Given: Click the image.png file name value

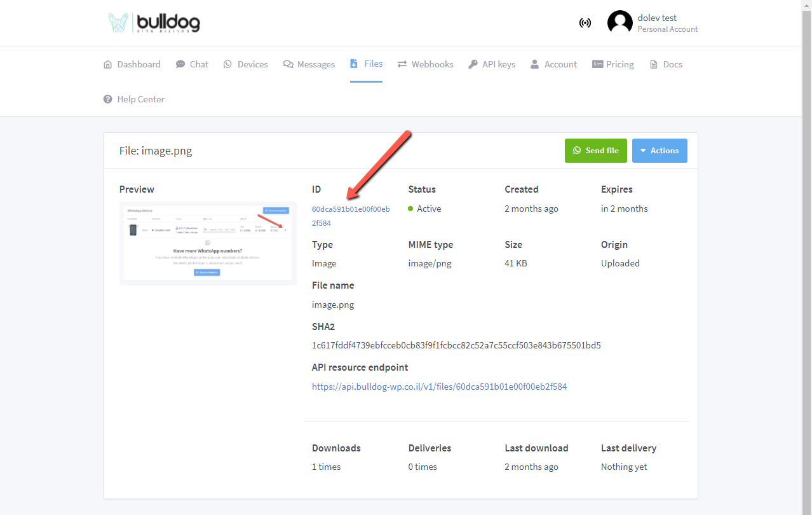Looking at the screenshot, I should pos(333,305).
